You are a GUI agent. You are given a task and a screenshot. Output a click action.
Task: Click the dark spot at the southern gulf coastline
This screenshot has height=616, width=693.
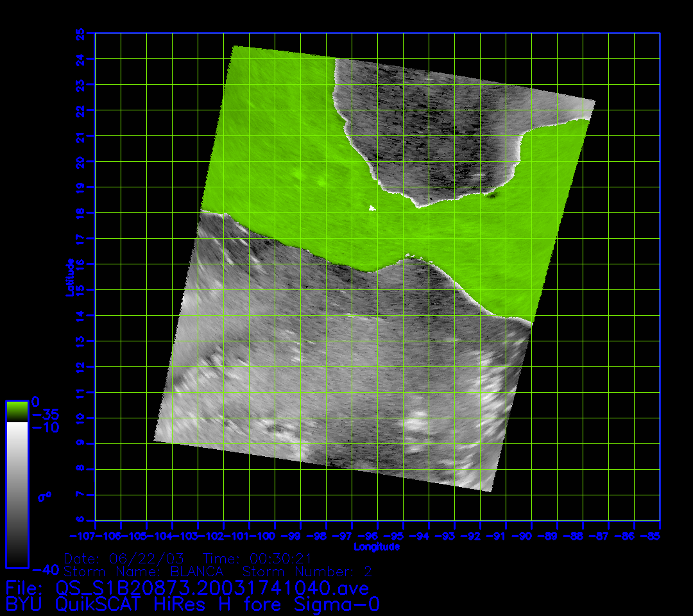click(x=493, y=194)
